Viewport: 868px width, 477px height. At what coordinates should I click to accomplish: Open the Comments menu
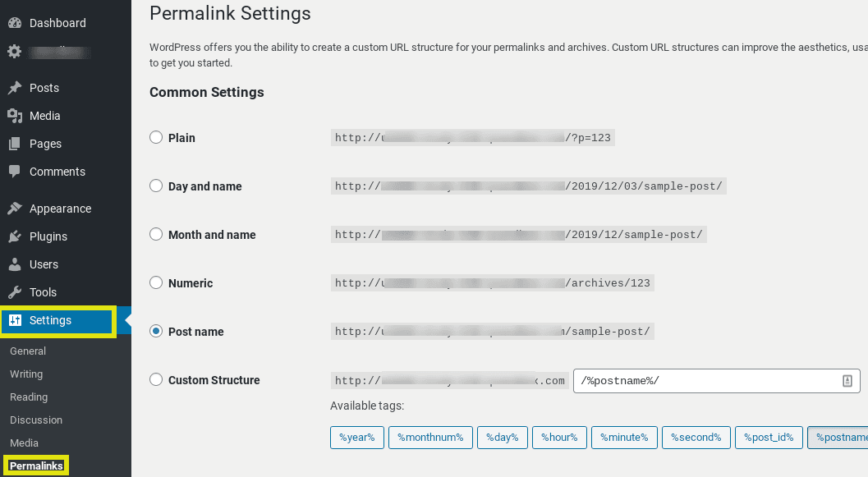(x=57, y=172)
